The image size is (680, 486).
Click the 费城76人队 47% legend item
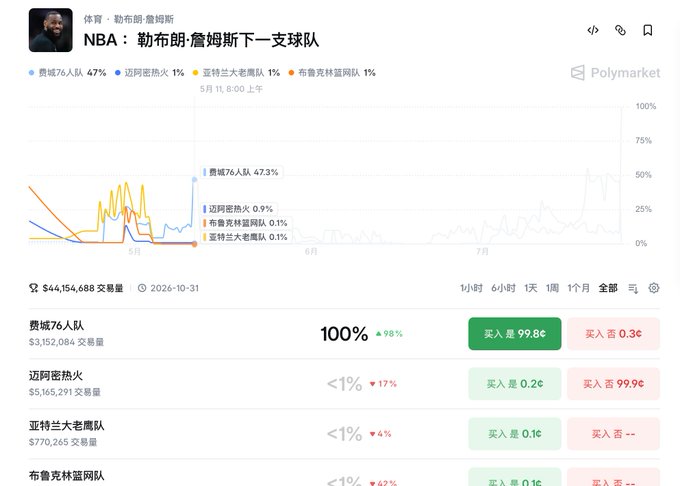(x=67, y=72)
